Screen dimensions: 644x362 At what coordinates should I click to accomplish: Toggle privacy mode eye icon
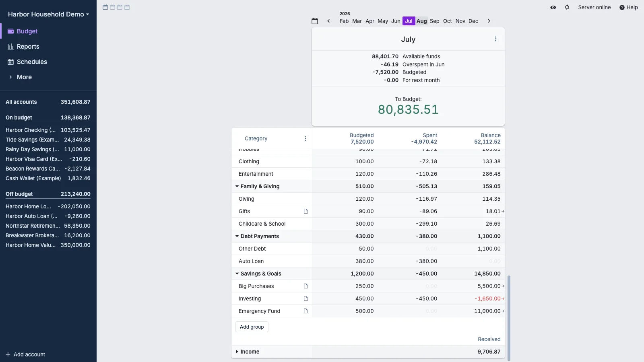coord(553,7)
